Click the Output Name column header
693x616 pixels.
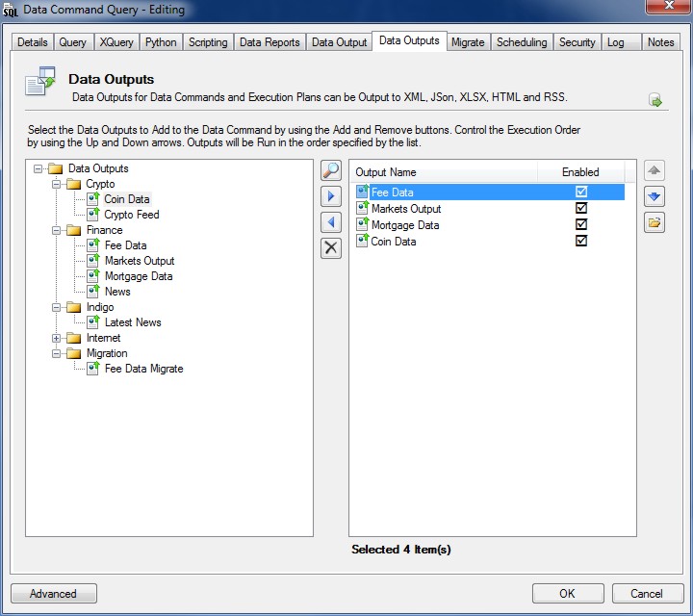click(x=386, y=172)
